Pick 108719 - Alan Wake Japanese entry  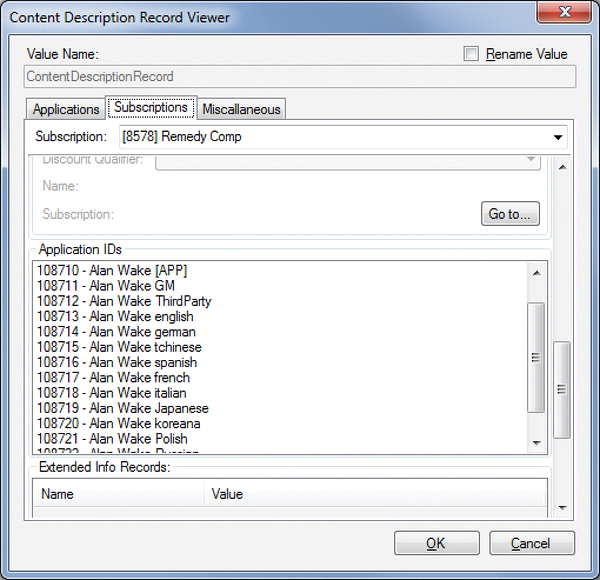[123, 408]
